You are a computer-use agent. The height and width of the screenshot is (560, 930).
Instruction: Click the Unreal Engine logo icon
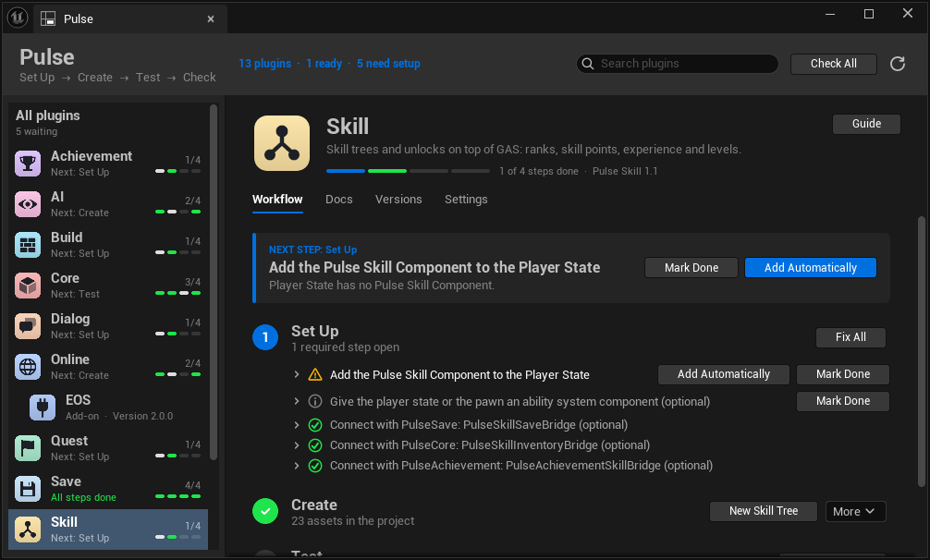18,18
